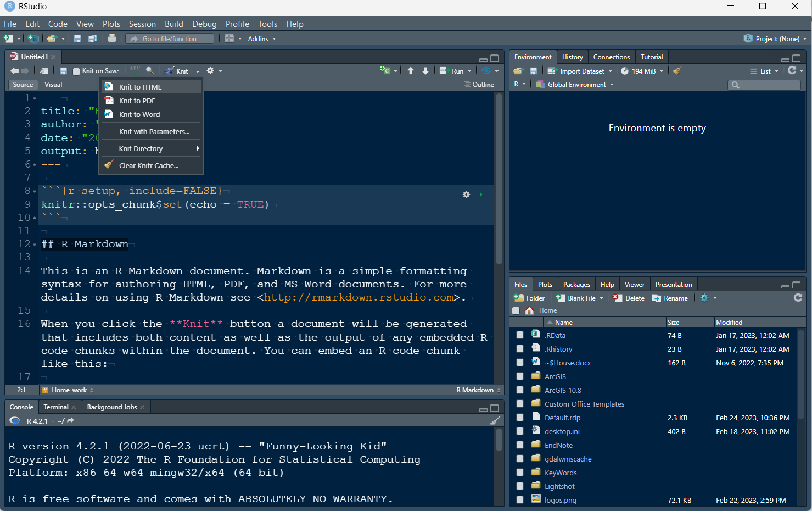The image size is (812, 511).
Task: Open the Knit dropdown arrow
Action: click(x=198, y=71)
